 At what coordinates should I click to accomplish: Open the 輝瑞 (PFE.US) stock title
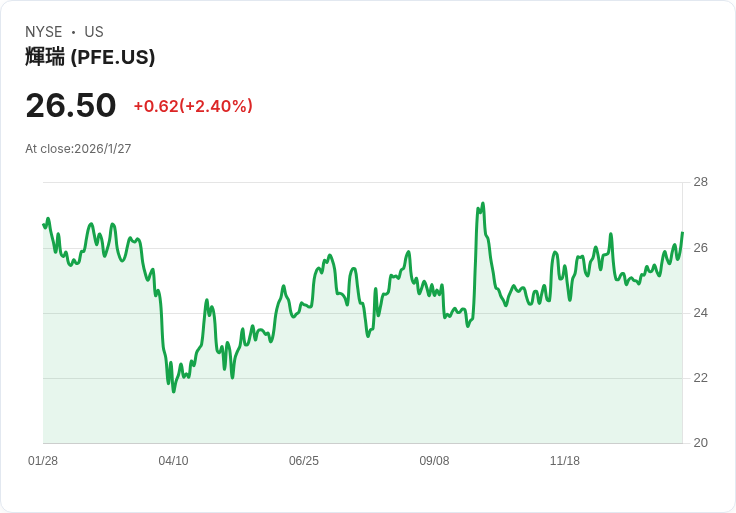pyautogui.click(x=90, y=57)
